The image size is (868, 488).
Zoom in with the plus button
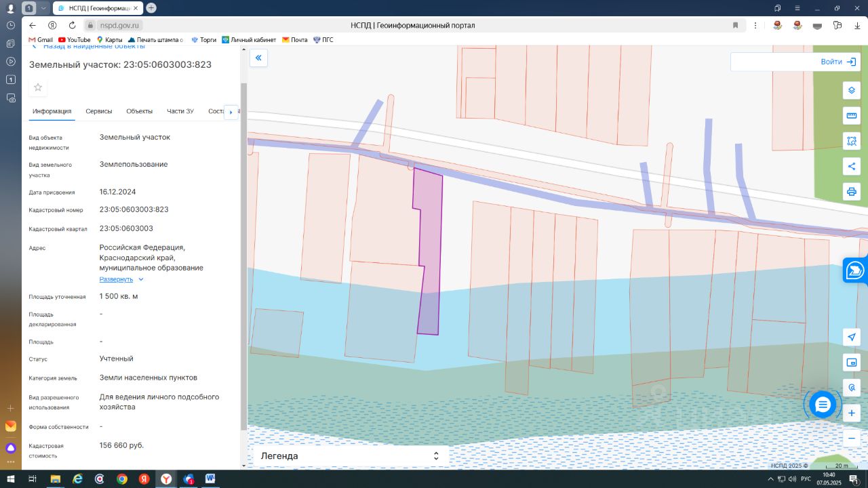click(852, 413)
